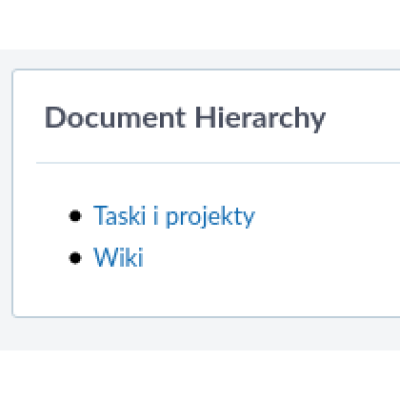Click the bullet beside Taski i projekty
Viewport: 400px width, 400px height.
[75, 216]
